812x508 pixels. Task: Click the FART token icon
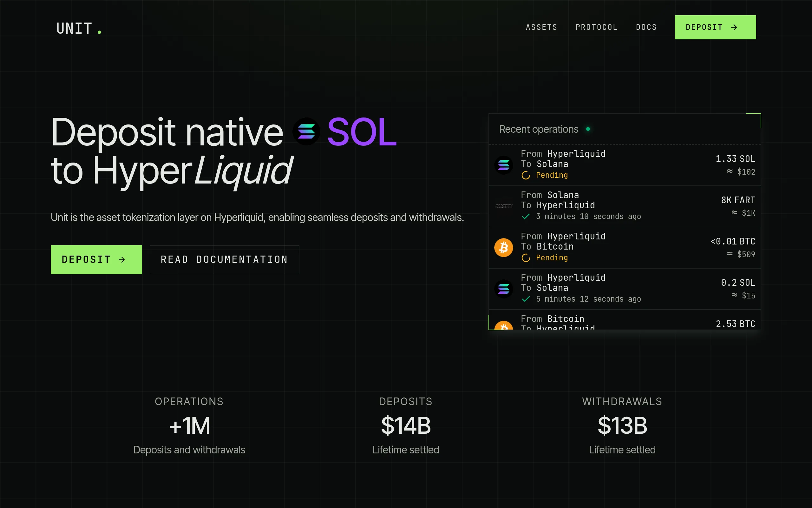[503, 206]
